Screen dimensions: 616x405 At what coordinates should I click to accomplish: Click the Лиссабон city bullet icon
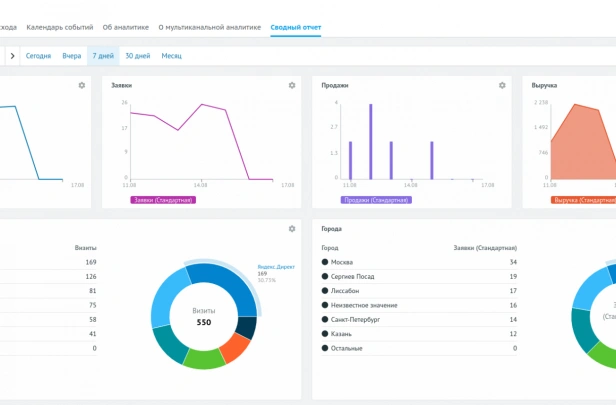[x=325, y=291]
